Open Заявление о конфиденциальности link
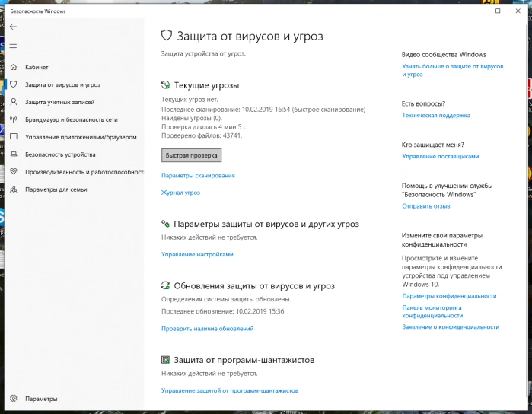Screen dimensions: 532x414 coord(451,326)
